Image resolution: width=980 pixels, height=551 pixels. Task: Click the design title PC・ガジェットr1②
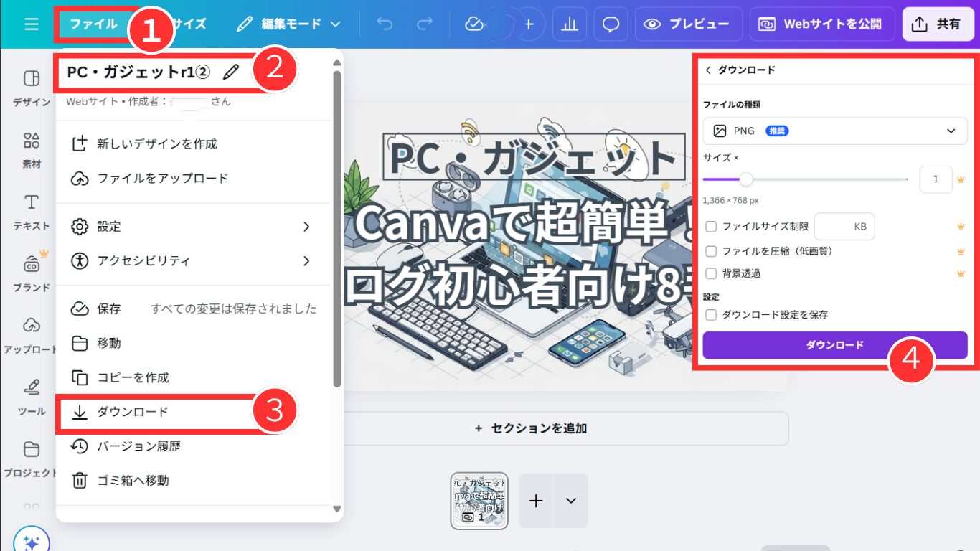[138, 72]
